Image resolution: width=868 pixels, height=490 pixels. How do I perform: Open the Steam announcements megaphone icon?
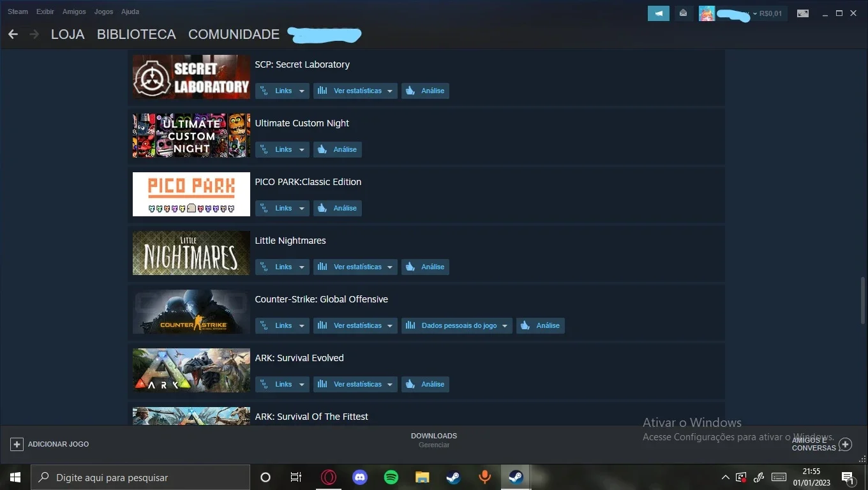[658, 13]
